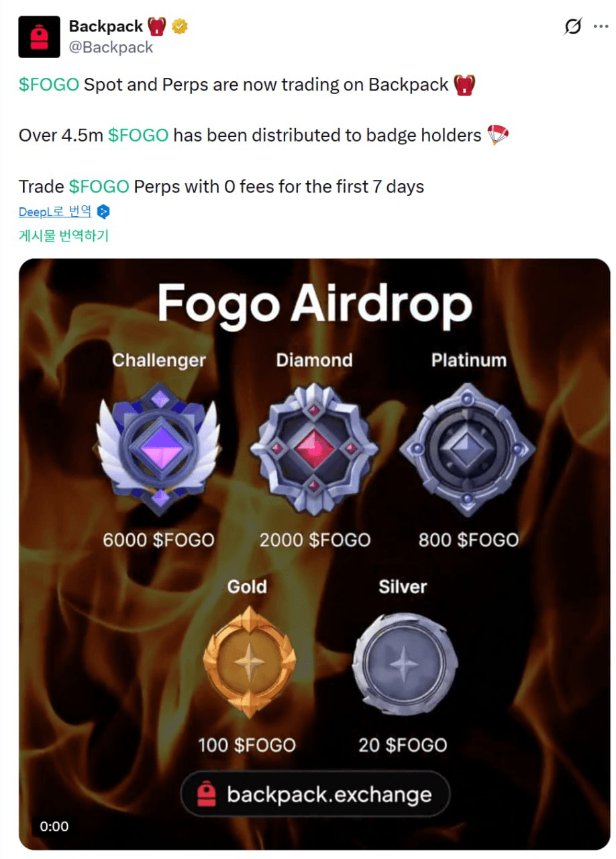Viewport: 616px width, 859px height.
Task: Click the DeepL blue hexagon icon
Action: click(x=103, y=212)
